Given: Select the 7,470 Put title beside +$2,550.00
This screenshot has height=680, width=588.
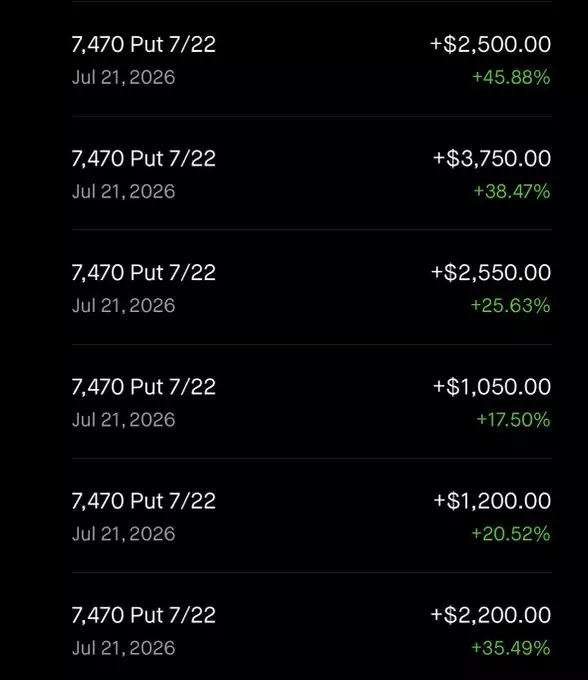Looking at the screenshot, I should [x=144, y=272].
